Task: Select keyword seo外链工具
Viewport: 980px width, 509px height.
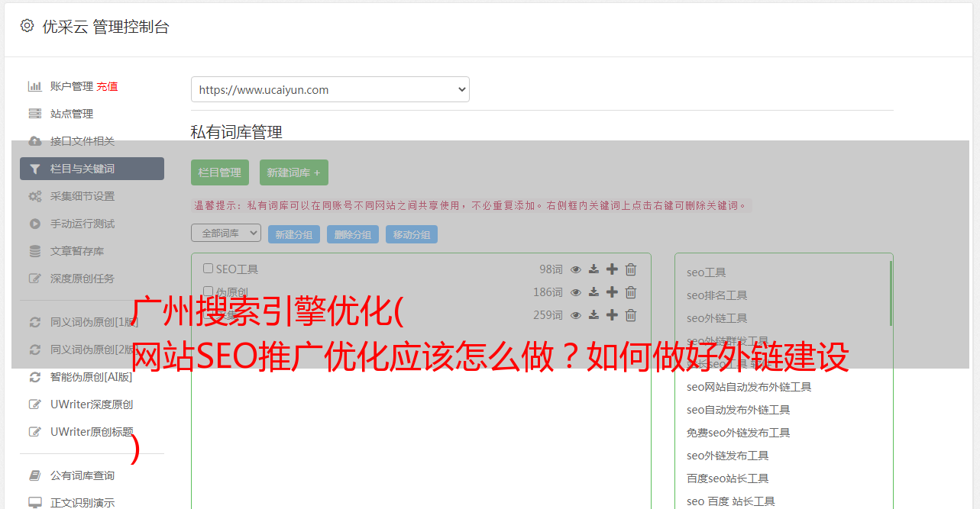Action: [x=717, y=318]
